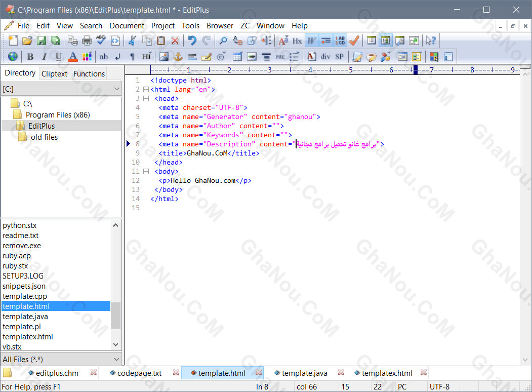
Task: Click the file list scroll up arrow
Action: click(x=116, y=225)
